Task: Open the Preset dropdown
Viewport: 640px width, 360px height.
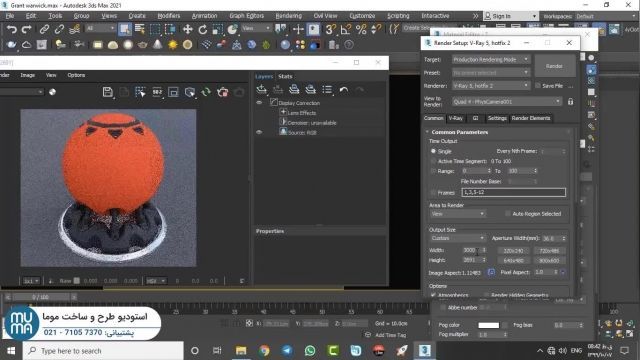Action: pos(491,73)
